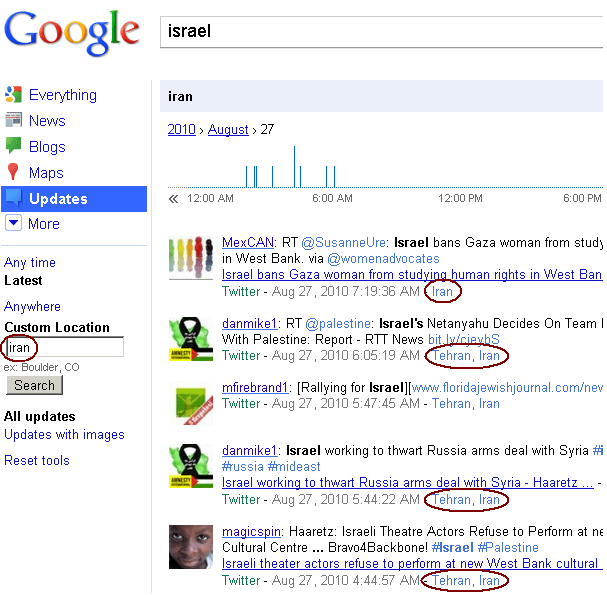
Task: Open Israel bans Gaza woman article link
Action: click(412, 274)
